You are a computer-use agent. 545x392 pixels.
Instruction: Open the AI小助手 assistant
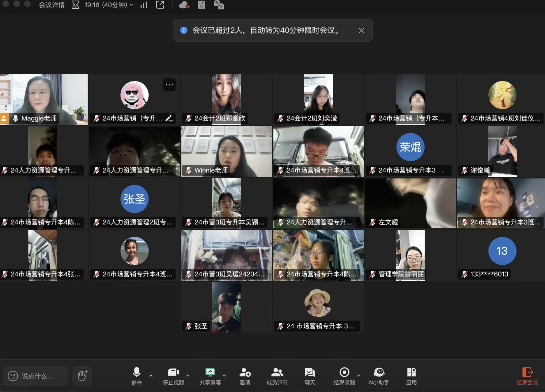point(379,376)
